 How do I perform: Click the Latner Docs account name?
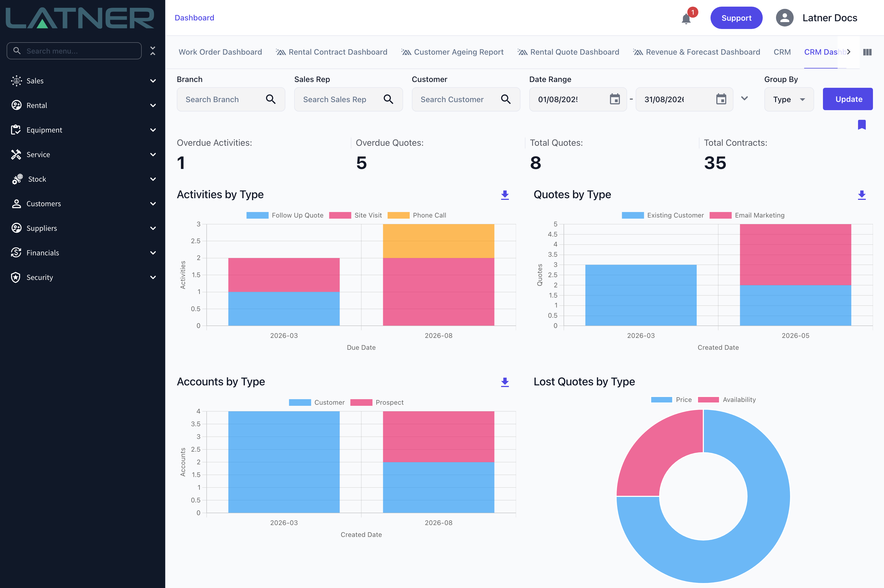tap(830, 18)
